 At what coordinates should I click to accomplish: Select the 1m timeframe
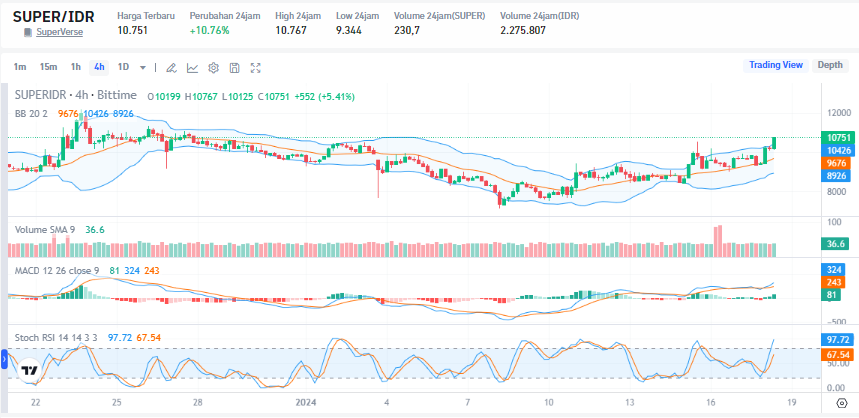[20, 67]
